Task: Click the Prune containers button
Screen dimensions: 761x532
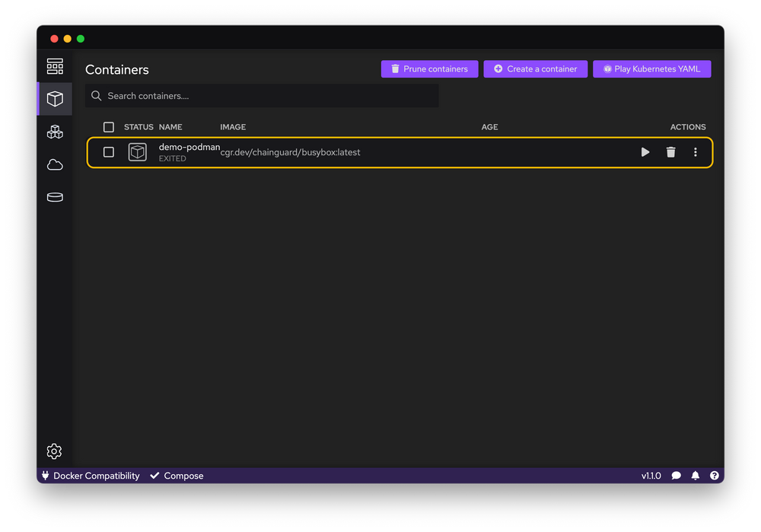Action: [429, 68]
